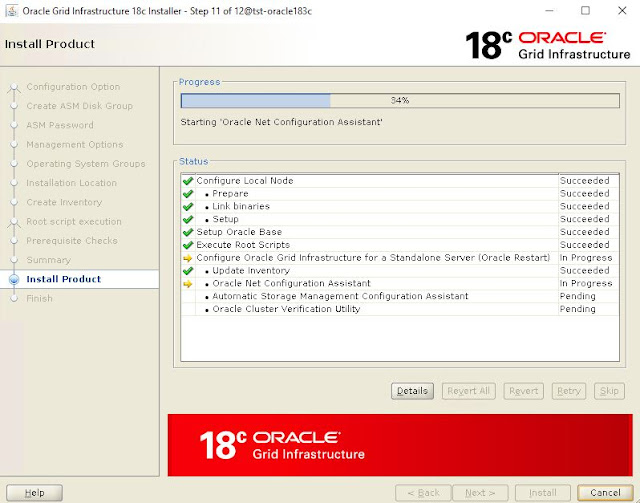The height and width of the screenshot is (503, 640).
Task: Select Operating System Groups step
Action: click(x=86, y=164)
